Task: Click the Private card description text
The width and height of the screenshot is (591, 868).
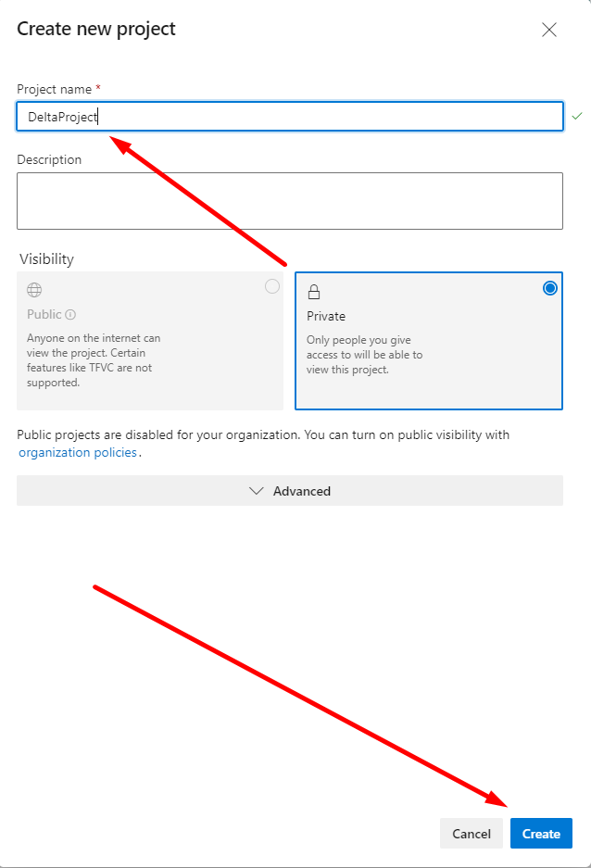Action: coord(364,355)
